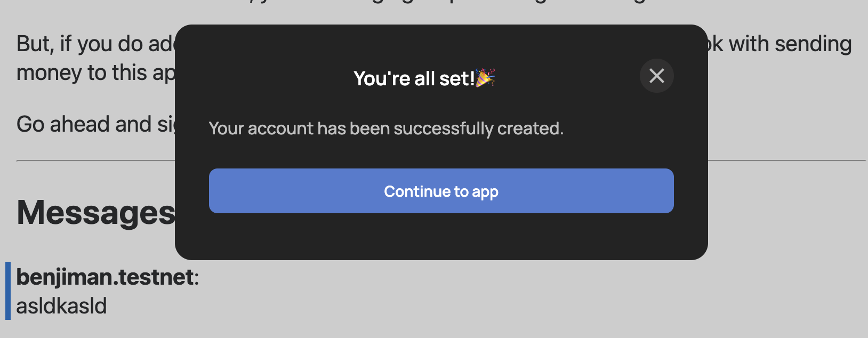Click the asldkasld message text

(62, 306)
